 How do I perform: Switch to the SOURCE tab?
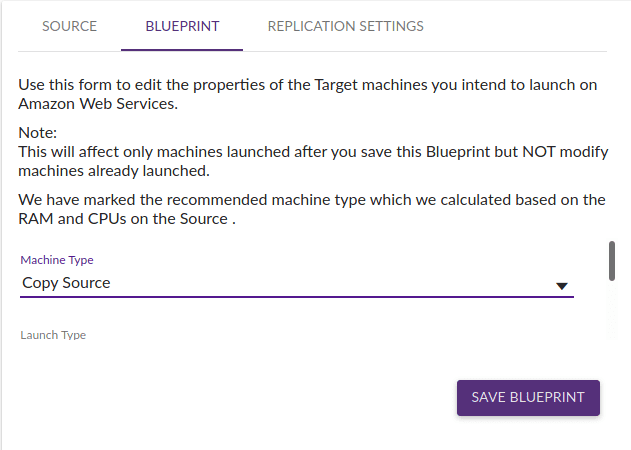tap(69, 26)
